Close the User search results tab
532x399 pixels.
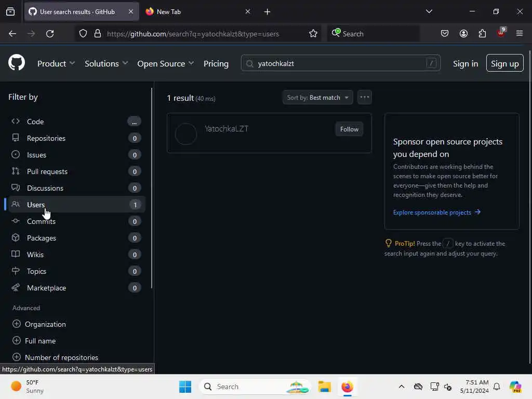(130, 11)
